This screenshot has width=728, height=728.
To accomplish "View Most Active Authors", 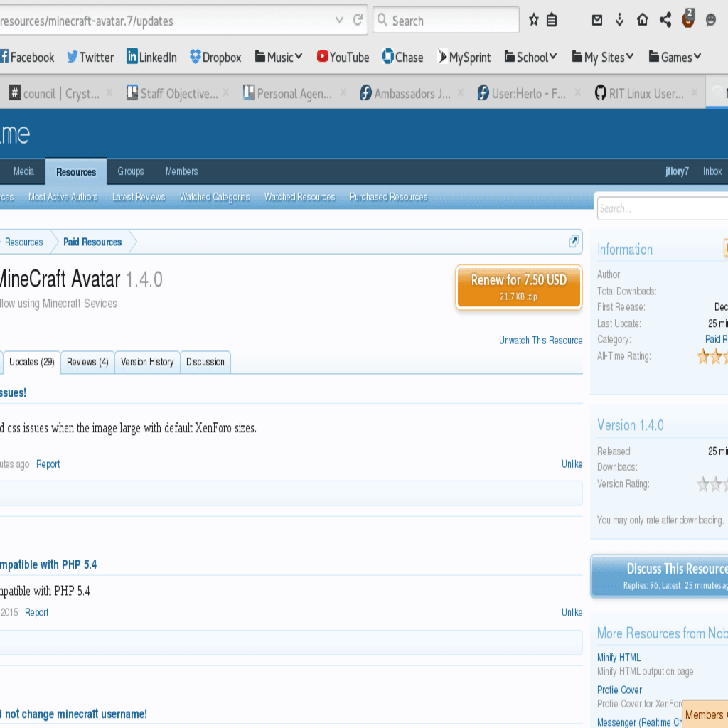I will 63,197.
